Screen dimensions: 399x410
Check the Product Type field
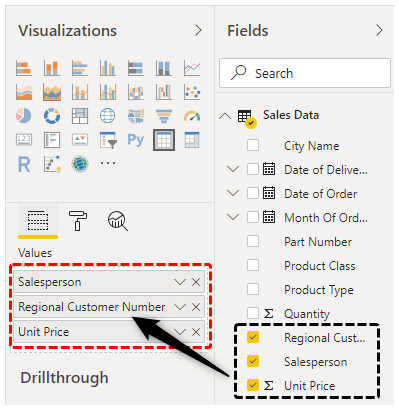tap(253, 289)
